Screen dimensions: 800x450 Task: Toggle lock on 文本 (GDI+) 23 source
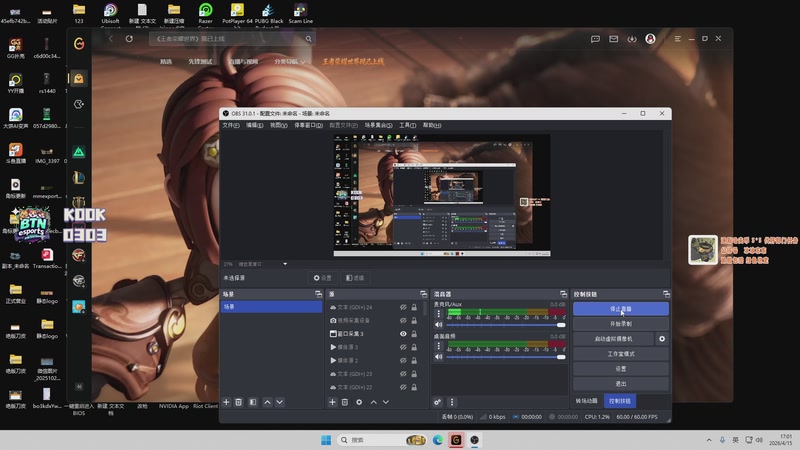[414, 374]
